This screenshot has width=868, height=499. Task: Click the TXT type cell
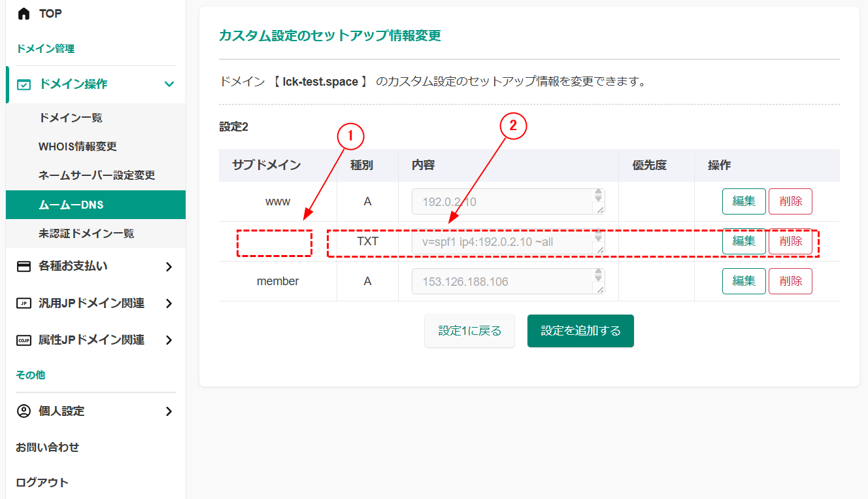point(367,241)
